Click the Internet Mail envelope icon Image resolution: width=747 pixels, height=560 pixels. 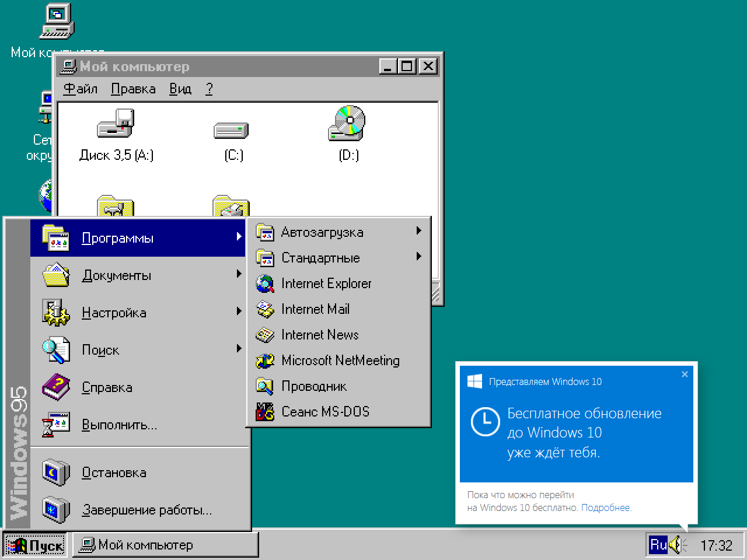click(x=265, y=309)
